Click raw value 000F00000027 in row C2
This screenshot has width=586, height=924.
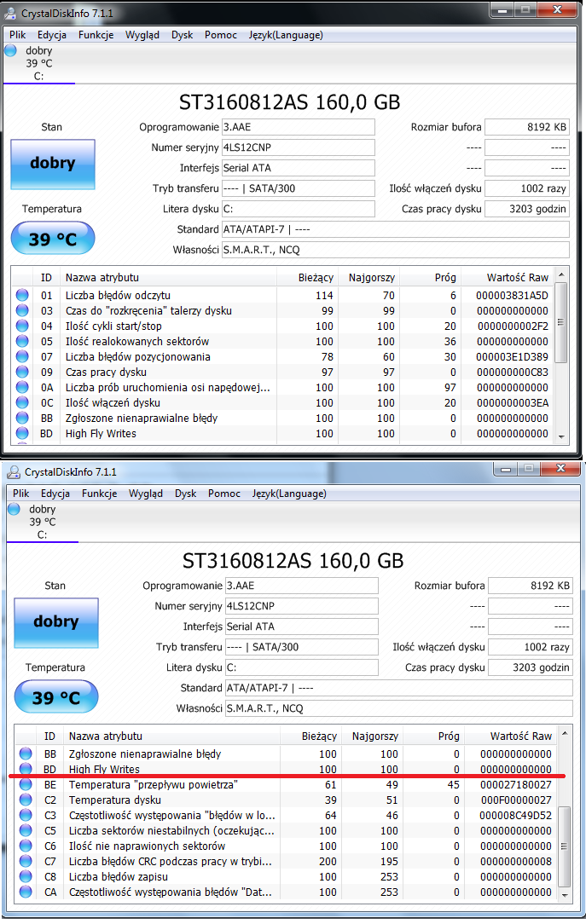[x=516, y=800]
